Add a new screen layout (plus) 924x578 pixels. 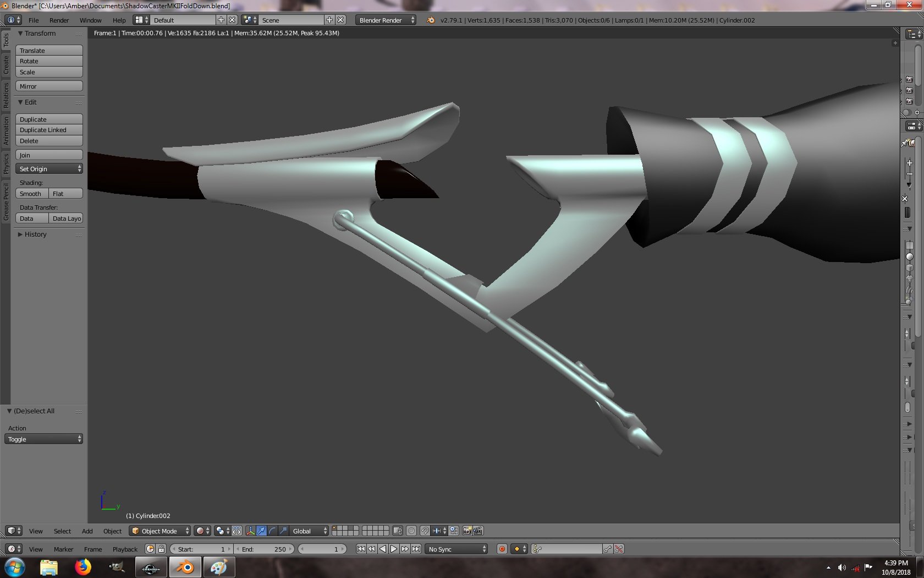coord(221,20)
